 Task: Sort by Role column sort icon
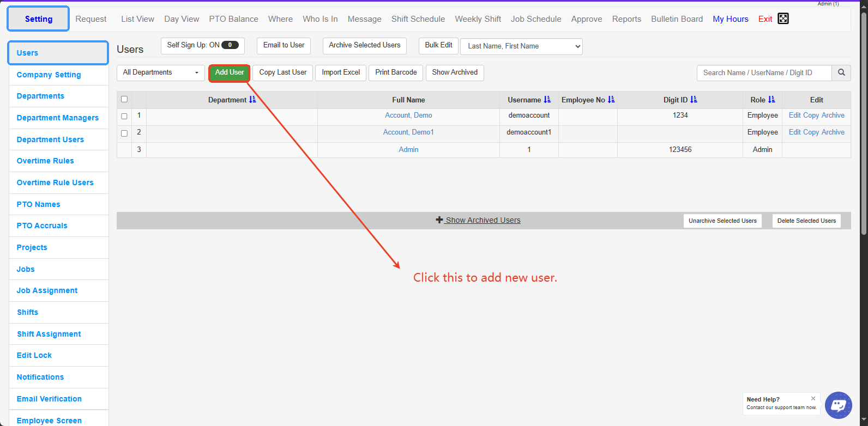click(x=771, y=100)
